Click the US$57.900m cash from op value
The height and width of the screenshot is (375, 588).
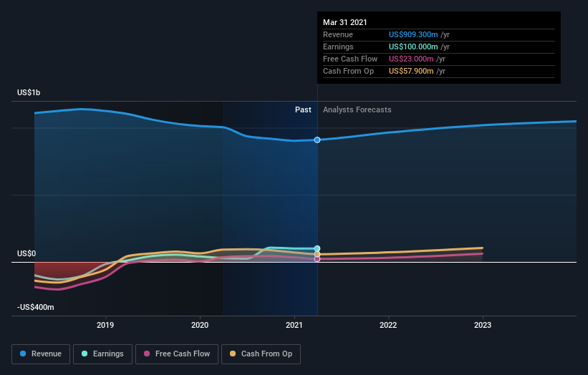point(411,71)
